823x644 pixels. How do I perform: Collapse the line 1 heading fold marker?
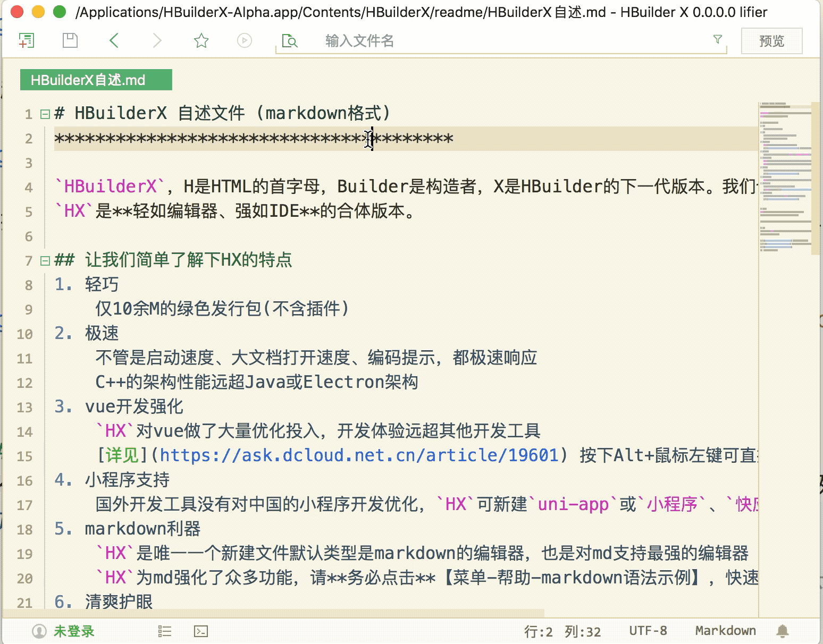click(45, 114)
